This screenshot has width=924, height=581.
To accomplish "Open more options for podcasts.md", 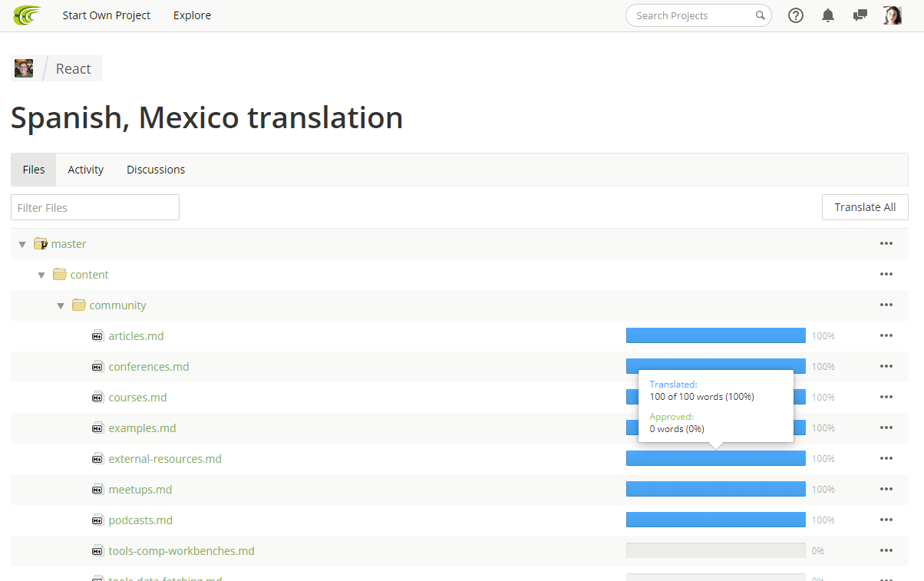I will [x=886, y=520].
